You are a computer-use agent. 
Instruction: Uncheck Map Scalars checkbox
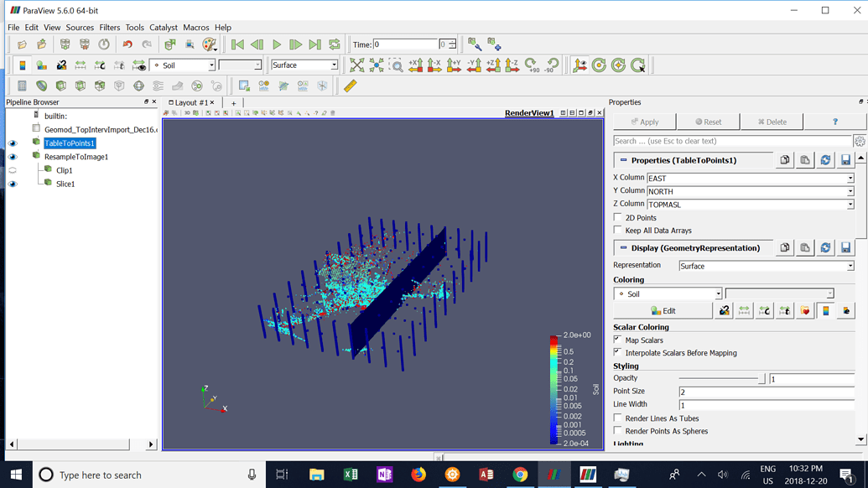[x=618, y=339]
